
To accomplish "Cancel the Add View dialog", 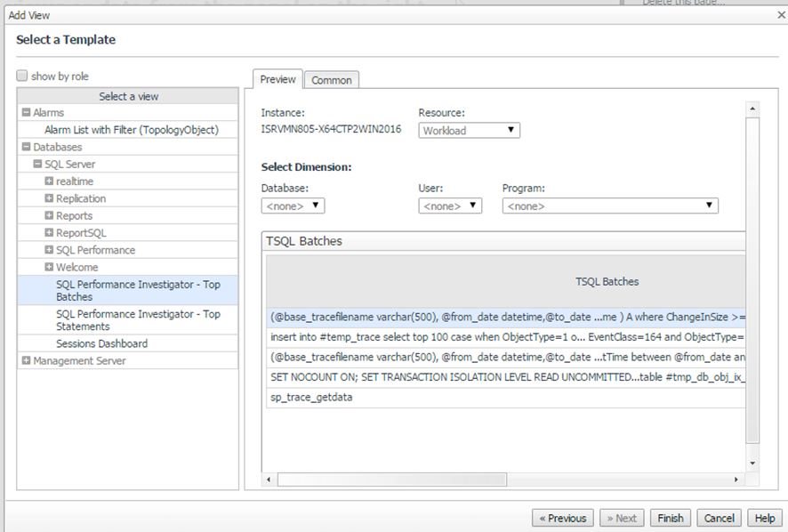I will coord(720,518).
